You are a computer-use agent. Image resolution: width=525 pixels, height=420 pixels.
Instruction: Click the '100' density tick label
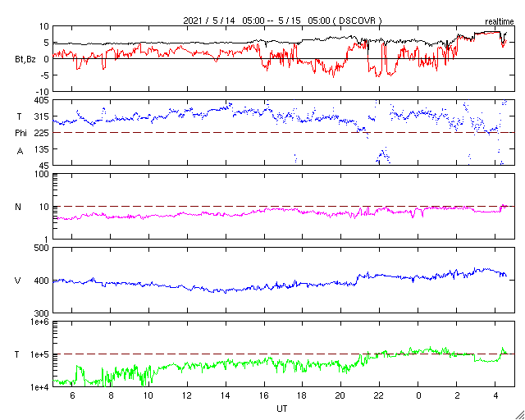(x=42, y=175)
